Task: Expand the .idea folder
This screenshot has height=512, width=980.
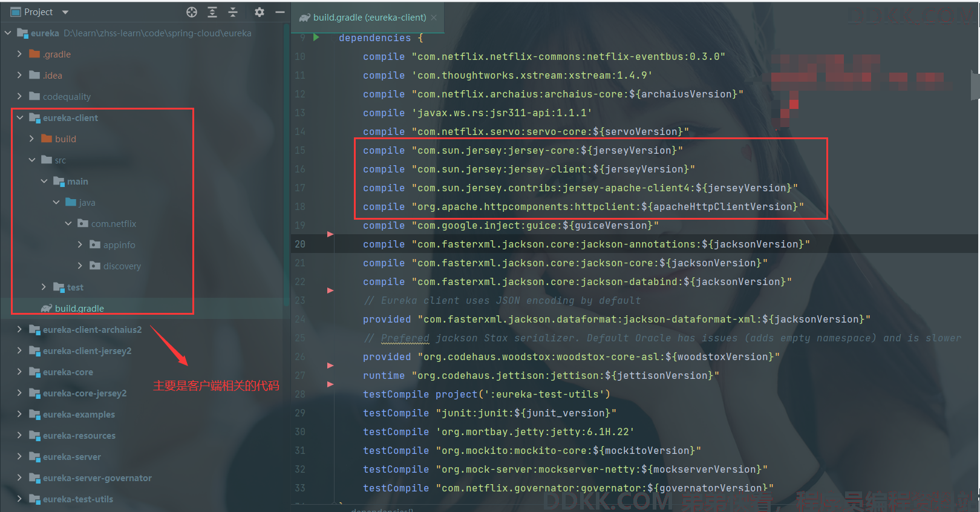Action: click(x=20, y=76)
